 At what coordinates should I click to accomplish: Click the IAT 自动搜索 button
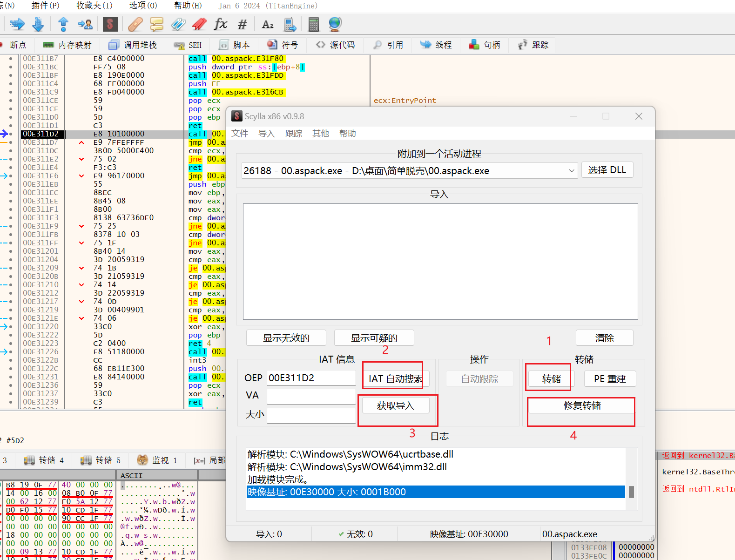pyautogui.click(x=395, y=379)
